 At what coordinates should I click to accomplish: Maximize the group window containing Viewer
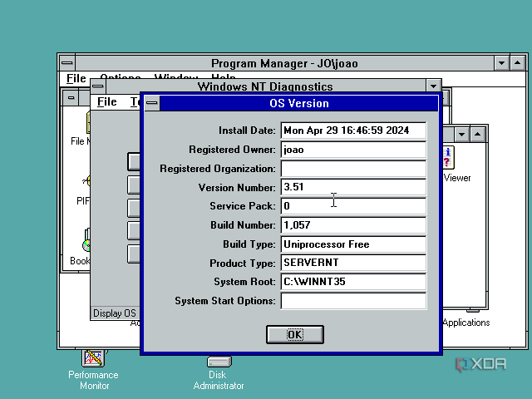(478, 135)
